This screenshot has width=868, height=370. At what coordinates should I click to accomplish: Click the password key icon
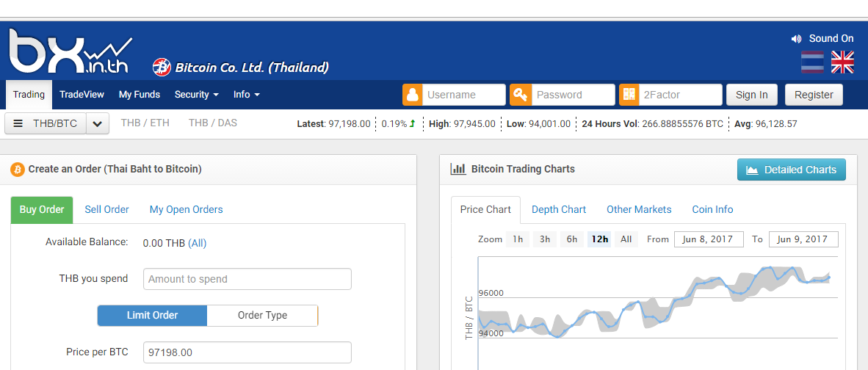pos(521,95)
